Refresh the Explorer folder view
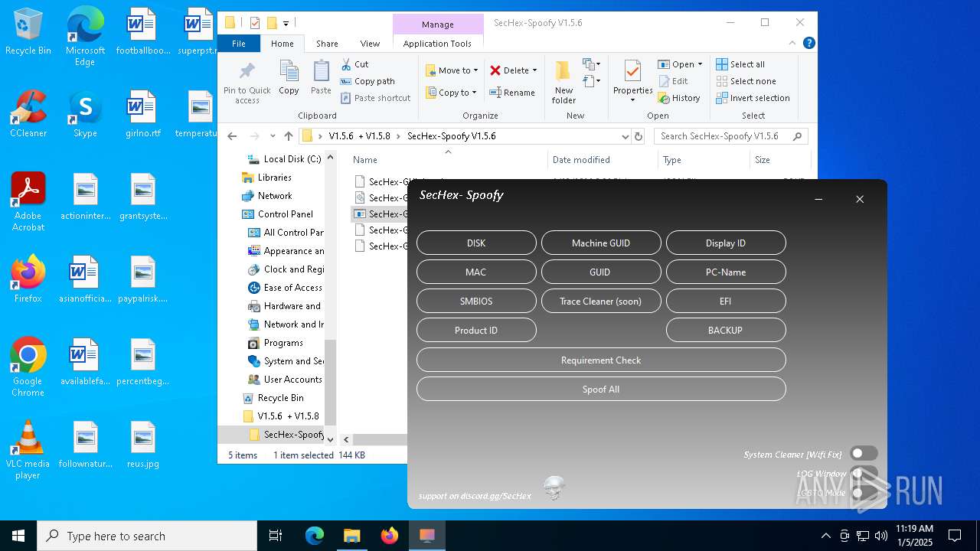 [x=639, y=136]
